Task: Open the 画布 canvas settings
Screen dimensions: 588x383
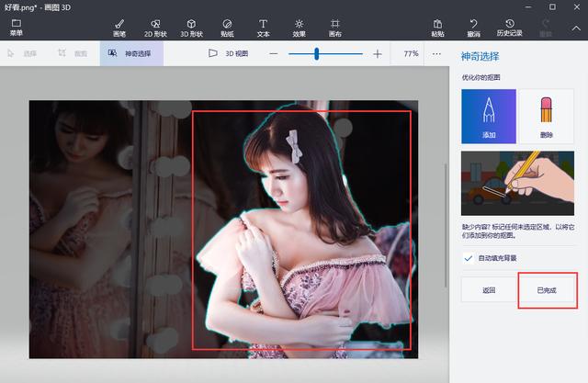Action: (334, 28)
